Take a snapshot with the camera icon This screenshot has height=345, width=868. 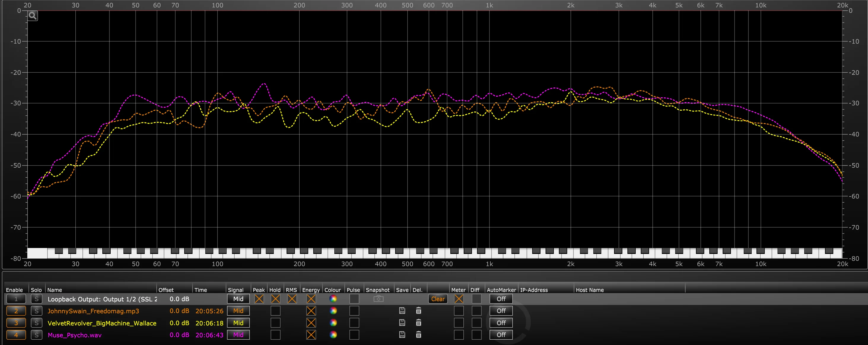[379, 299]
